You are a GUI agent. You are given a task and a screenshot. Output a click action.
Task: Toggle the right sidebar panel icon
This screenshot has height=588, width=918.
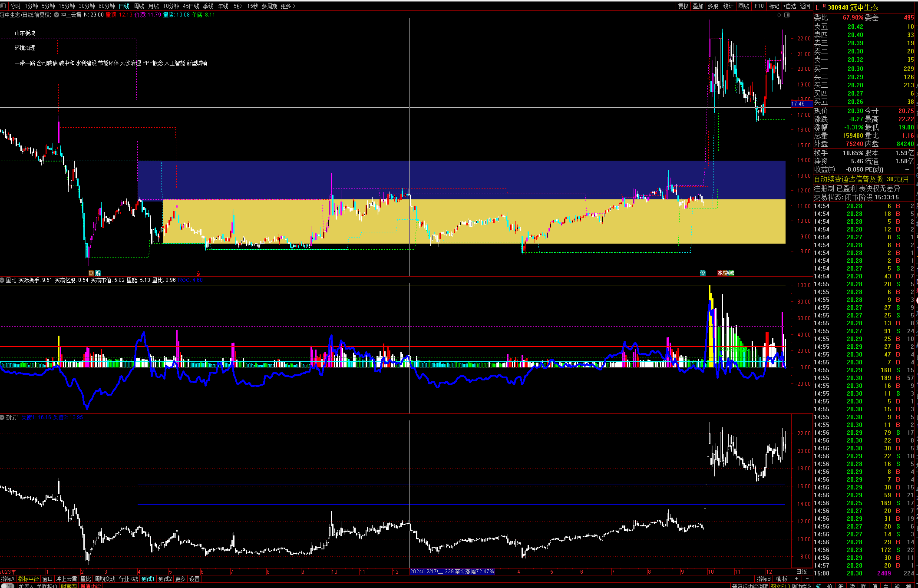[x=787, y=15]
